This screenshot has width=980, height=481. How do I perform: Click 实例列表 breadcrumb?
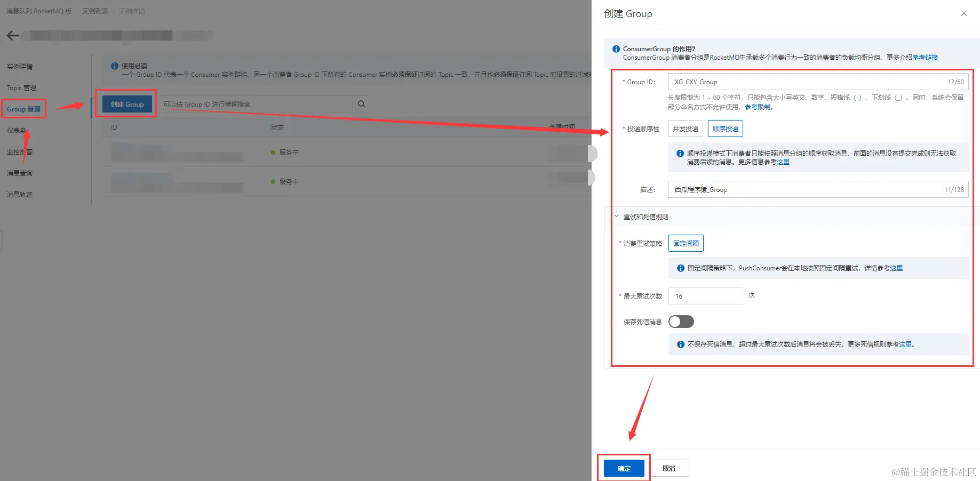click(95, 11)
